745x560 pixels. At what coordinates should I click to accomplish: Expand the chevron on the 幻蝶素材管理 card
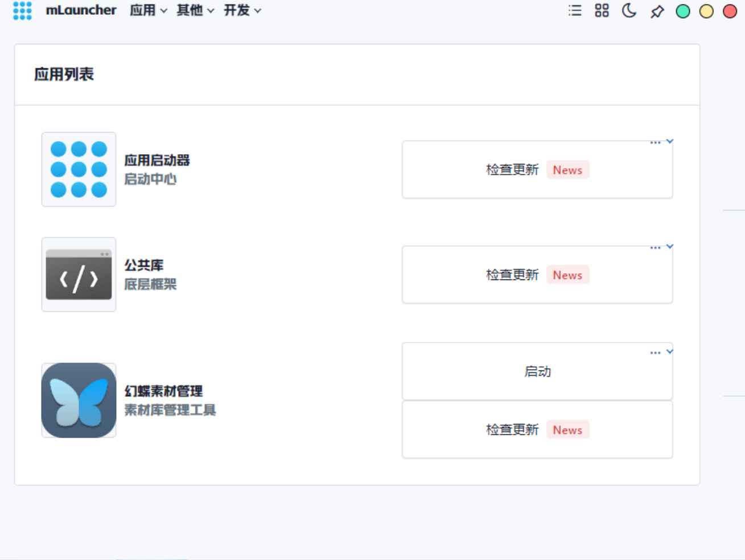tap(669, 352)
